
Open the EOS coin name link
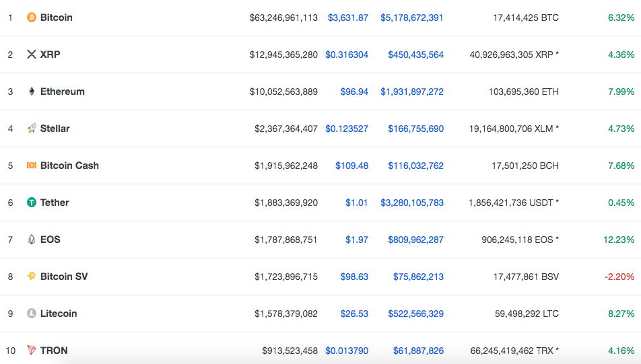click(50, 240)
